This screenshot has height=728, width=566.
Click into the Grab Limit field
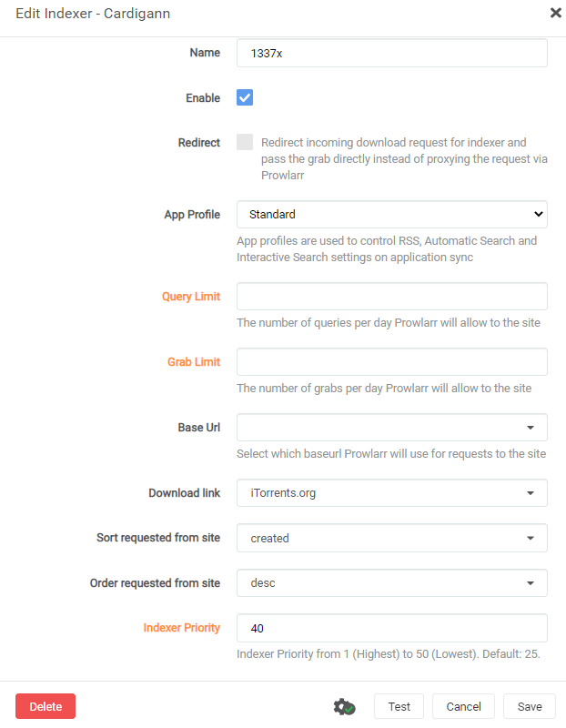pos(392,361)
